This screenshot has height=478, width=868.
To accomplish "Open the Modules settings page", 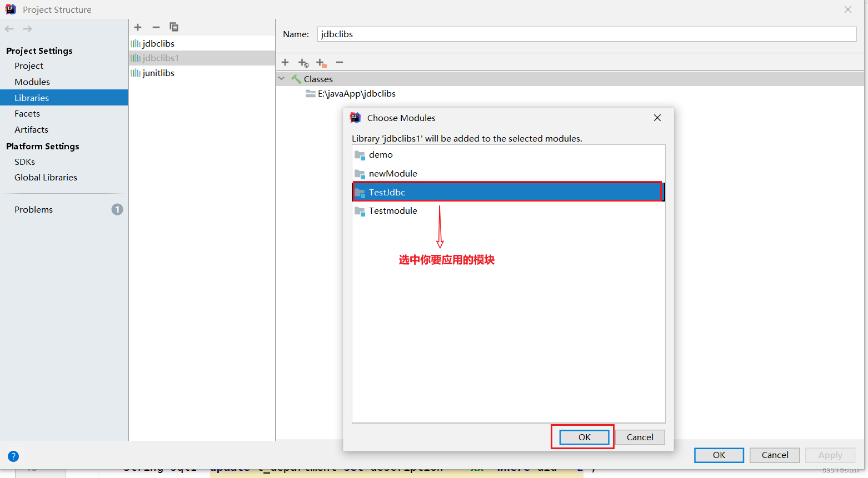I will [x=32, y=82].
